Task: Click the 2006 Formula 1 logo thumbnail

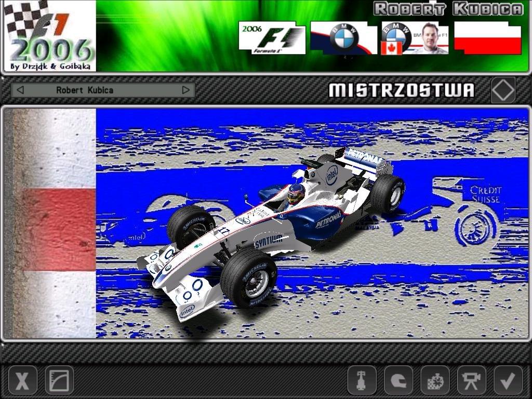Action: pos(272,37)
